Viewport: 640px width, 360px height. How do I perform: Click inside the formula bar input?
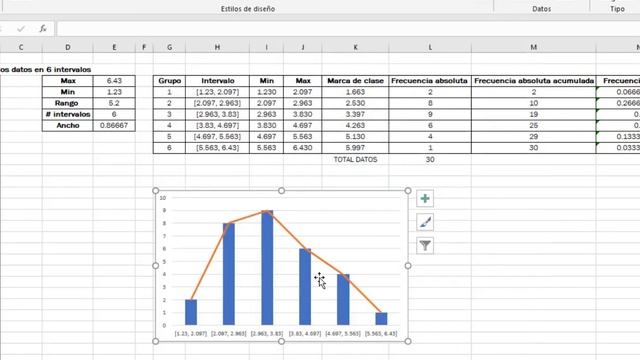point(348,29)
